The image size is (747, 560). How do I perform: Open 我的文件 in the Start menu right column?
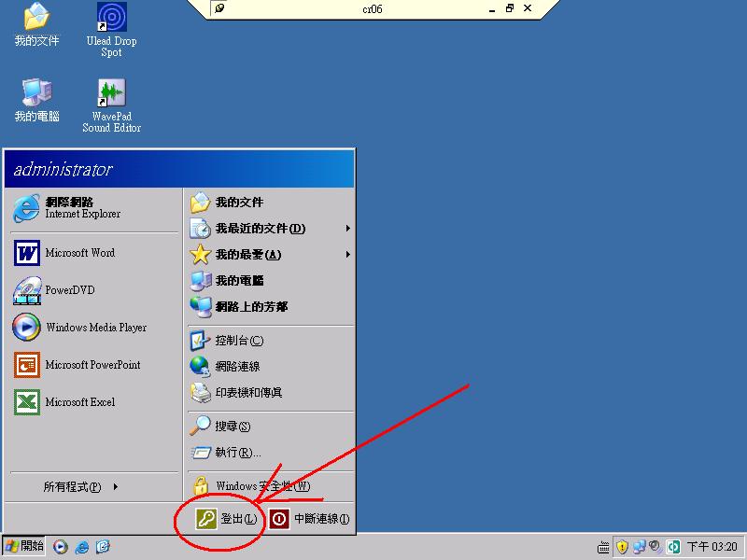click(x=271, y=203)
